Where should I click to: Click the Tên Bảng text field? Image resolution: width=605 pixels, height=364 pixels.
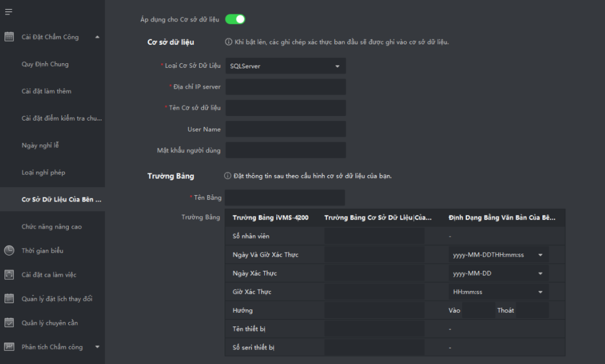pos(284,197)
